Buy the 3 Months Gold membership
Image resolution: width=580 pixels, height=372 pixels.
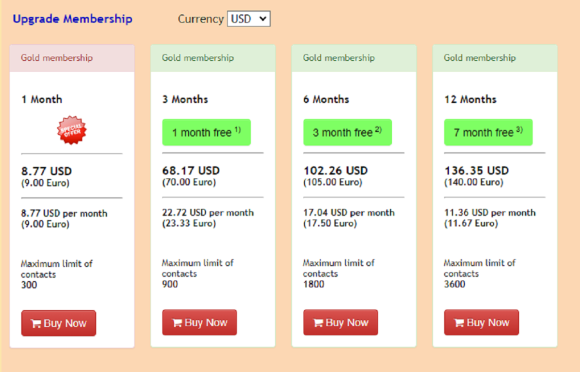click(x=199, y=322)
